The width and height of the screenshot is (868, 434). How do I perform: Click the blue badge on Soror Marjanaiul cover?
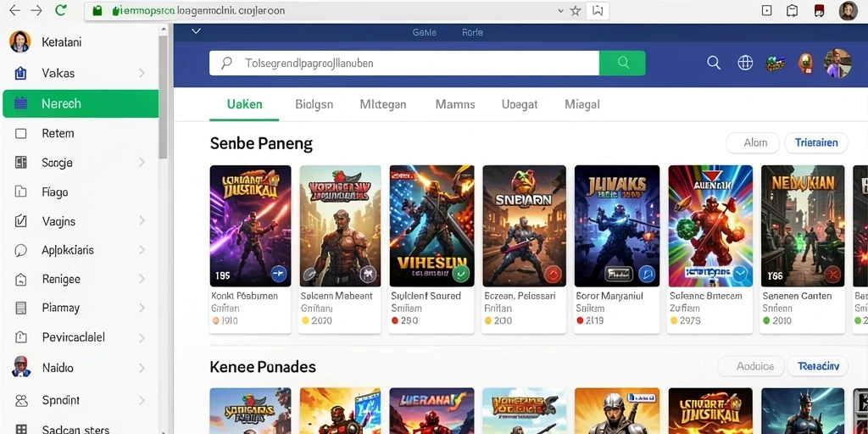(x=646, y=274)
